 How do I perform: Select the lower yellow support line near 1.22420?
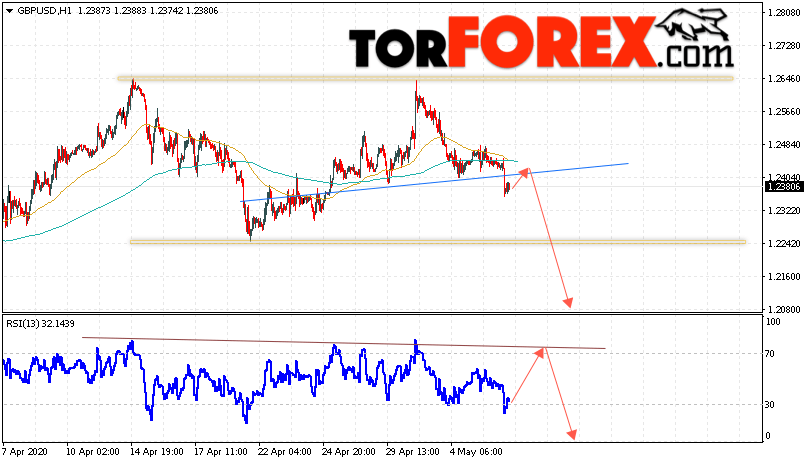click(438, 242)
